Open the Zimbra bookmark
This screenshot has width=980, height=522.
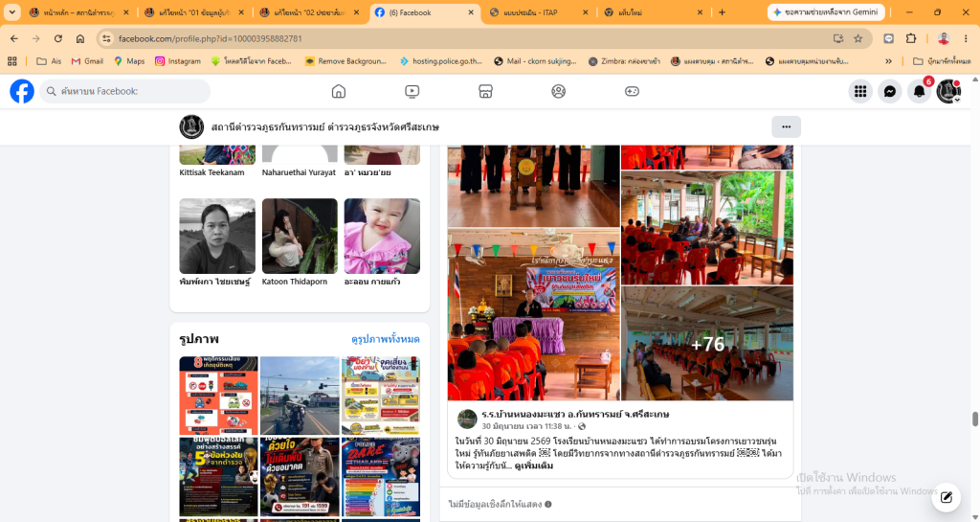pyautogui.click(x=624, y=61)
